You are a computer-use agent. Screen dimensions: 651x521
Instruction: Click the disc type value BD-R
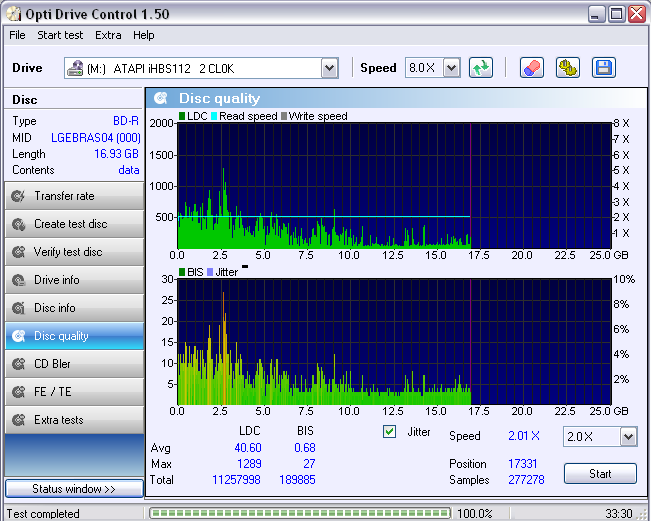(126, 121)
